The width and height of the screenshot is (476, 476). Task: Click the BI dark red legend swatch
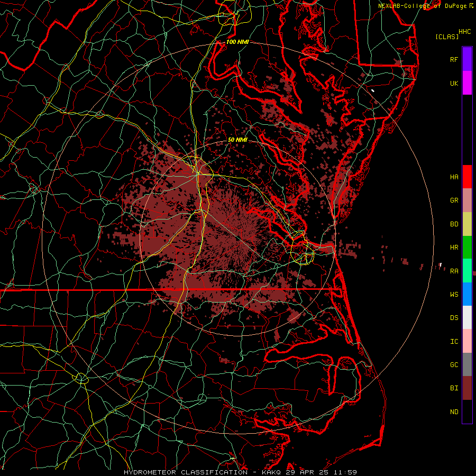467,388
